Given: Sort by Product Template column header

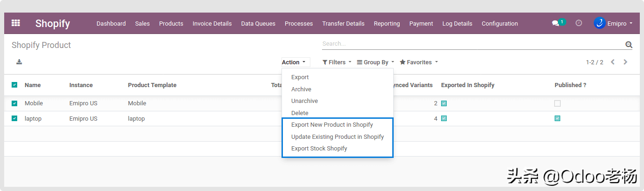Looking at the screenshot, I should pos(152,85).
